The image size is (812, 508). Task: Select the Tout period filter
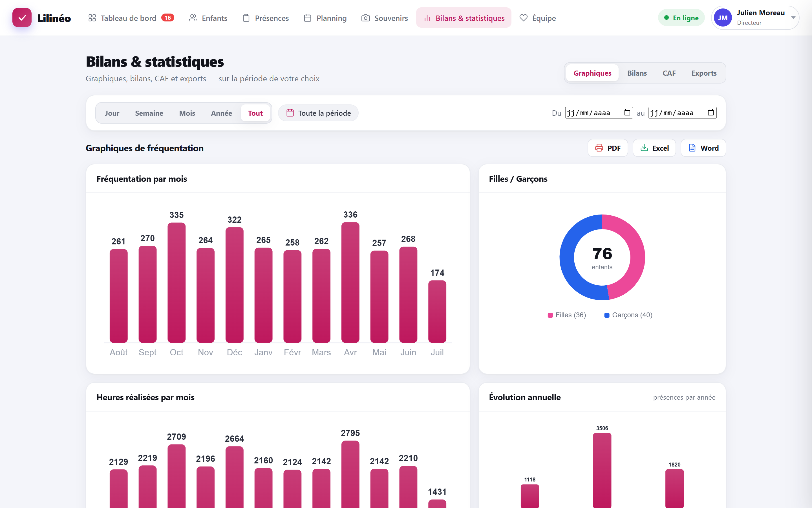point(255,113)
